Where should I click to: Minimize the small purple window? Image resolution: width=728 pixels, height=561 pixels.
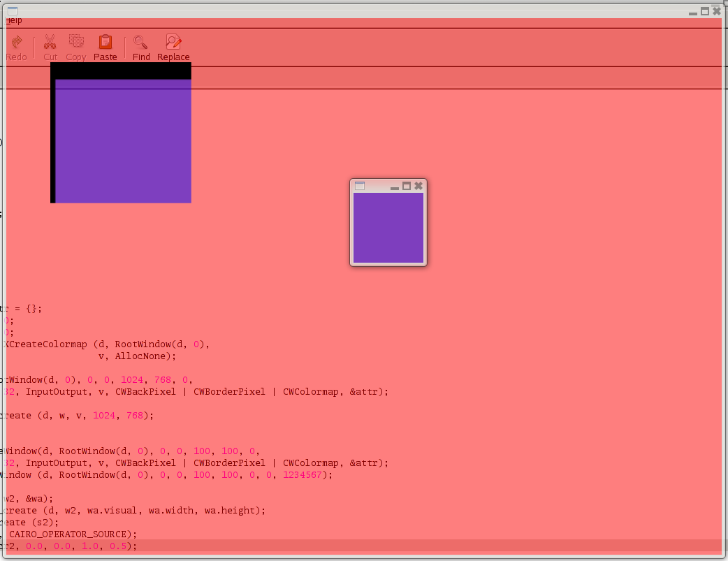(x=395, y=187)
